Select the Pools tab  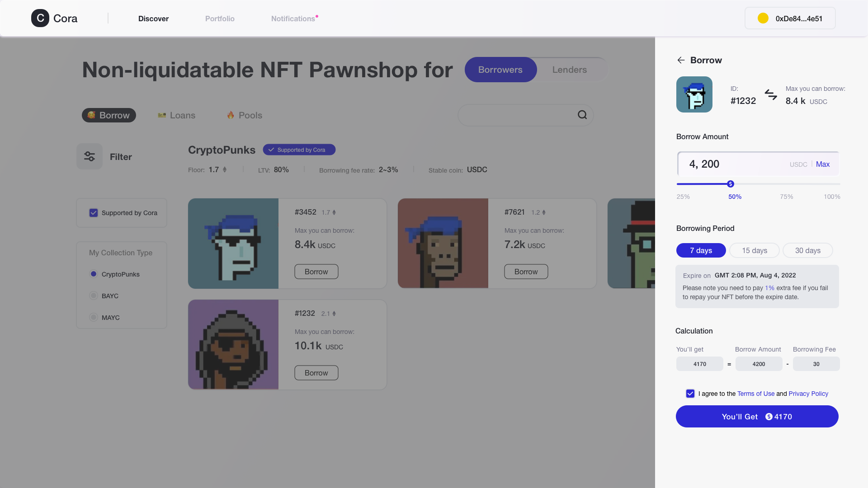click(x=245, y=115)
